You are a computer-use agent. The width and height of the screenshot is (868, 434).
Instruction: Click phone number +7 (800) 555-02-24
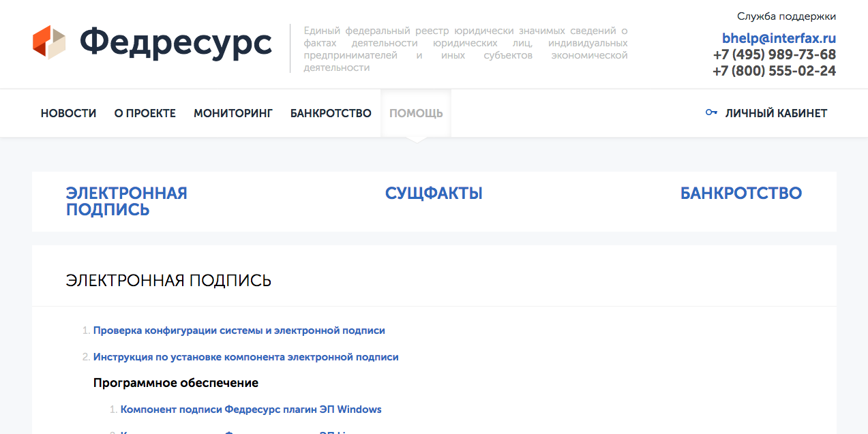tap(775, 71)
